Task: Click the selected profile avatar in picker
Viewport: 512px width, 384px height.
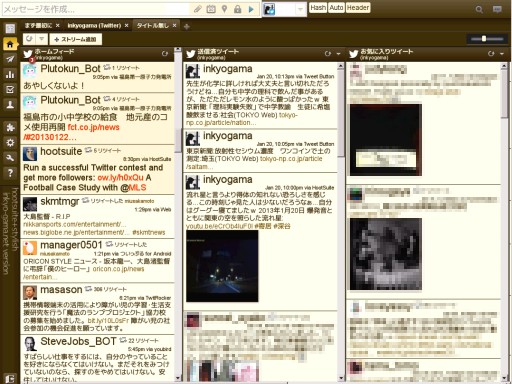Action: [269, 9]
